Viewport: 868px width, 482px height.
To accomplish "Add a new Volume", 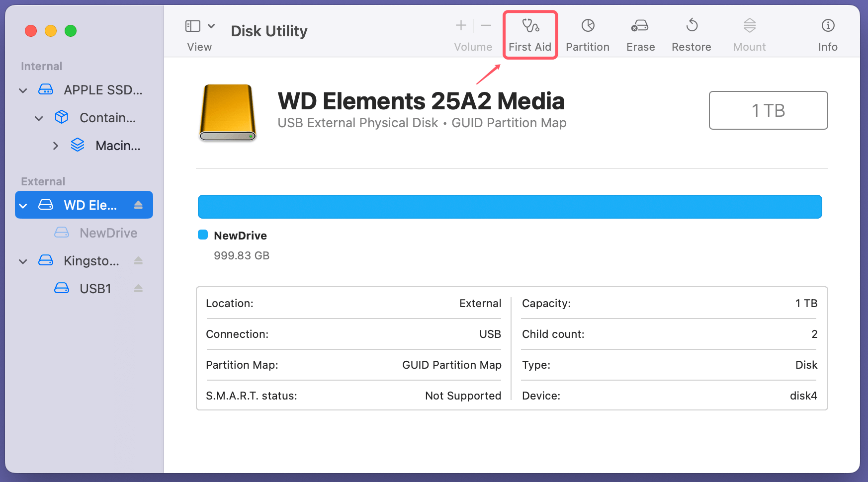I will point(460,25).
